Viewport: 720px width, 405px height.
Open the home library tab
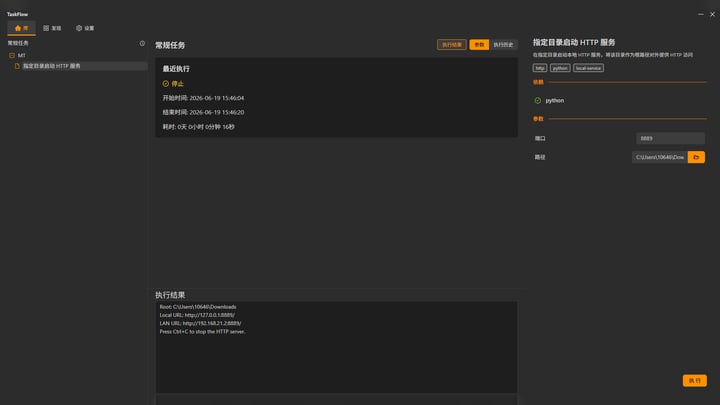point(22,28)
